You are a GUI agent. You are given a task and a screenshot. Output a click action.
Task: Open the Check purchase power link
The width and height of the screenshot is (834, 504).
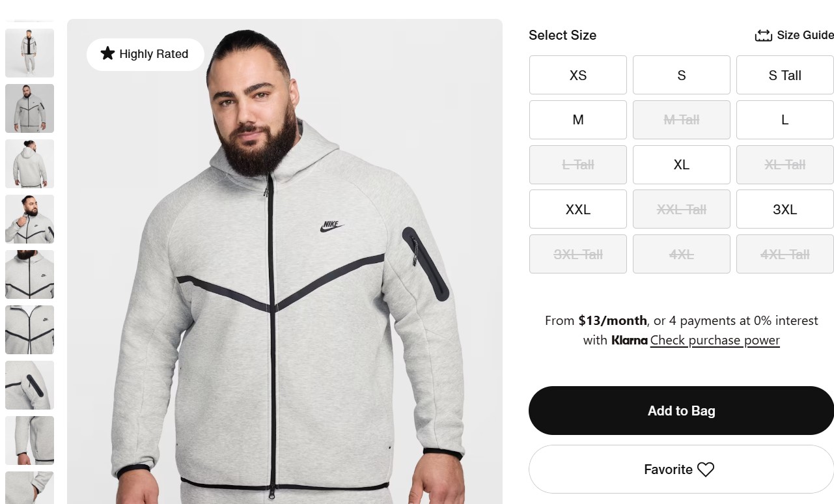pyautogui.click(x=714, y=340)
